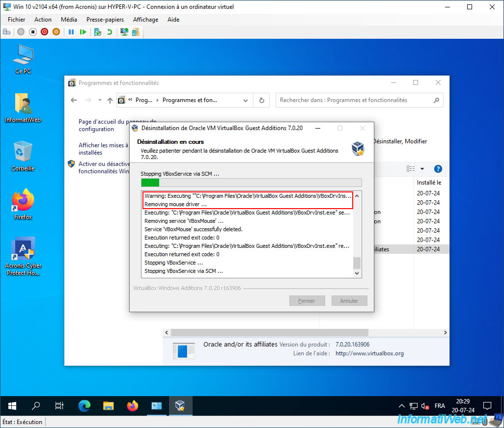Viewport: 504px width, 428px height.
Task: Click the log list scroll-up arrow
Action: (357, 196)
